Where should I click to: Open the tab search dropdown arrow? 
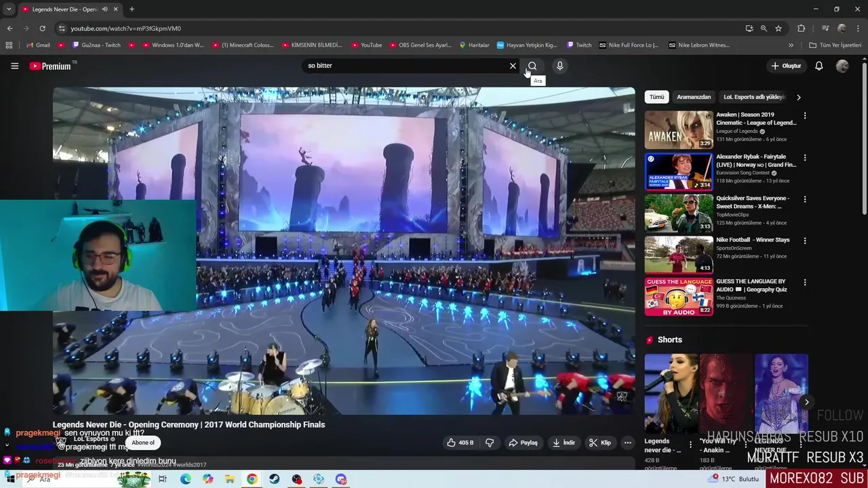(x=9, y=9)
